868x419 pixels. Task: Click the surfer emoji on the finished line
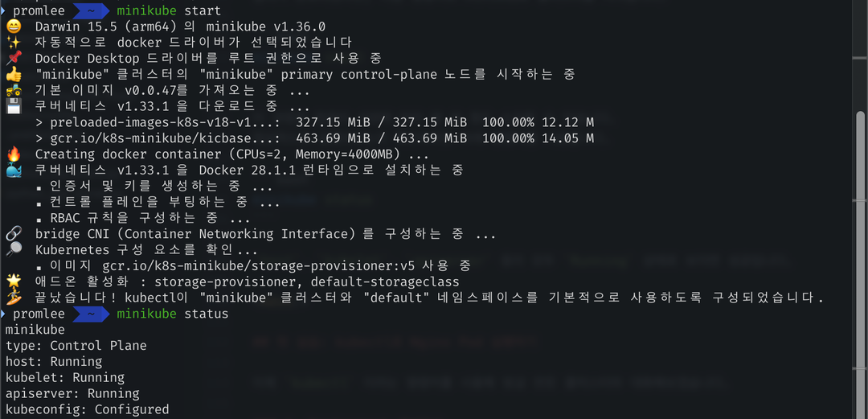[13, 298]
